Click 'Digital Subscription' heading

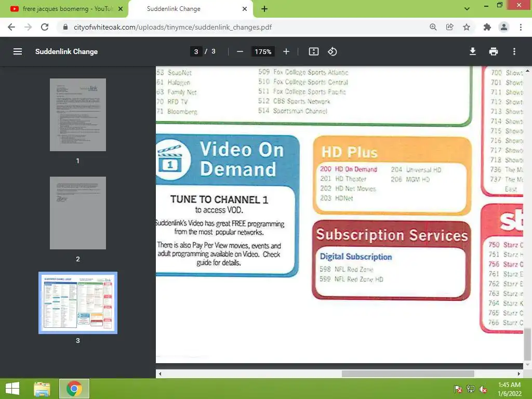(x=355, y=257)
